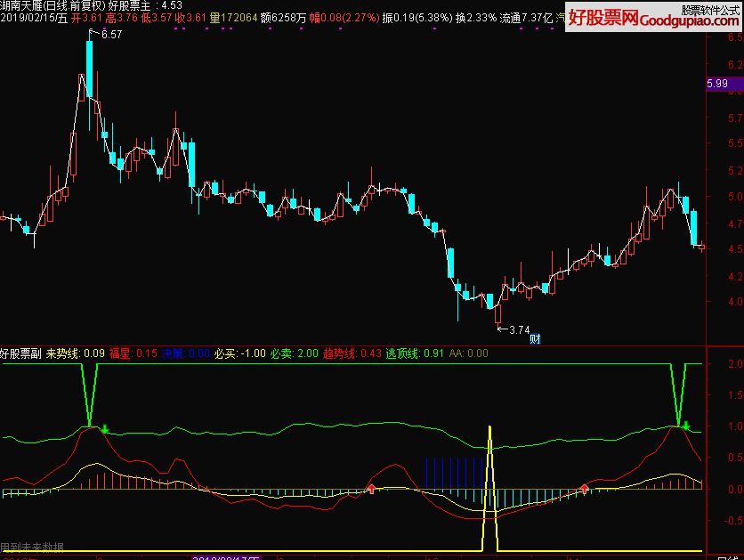Viewport: 744px width, 560px height.
Task: Click the chart title 湖南天雁(日线,前复权)
Action: pyautogui.click(x=53, y=6)
